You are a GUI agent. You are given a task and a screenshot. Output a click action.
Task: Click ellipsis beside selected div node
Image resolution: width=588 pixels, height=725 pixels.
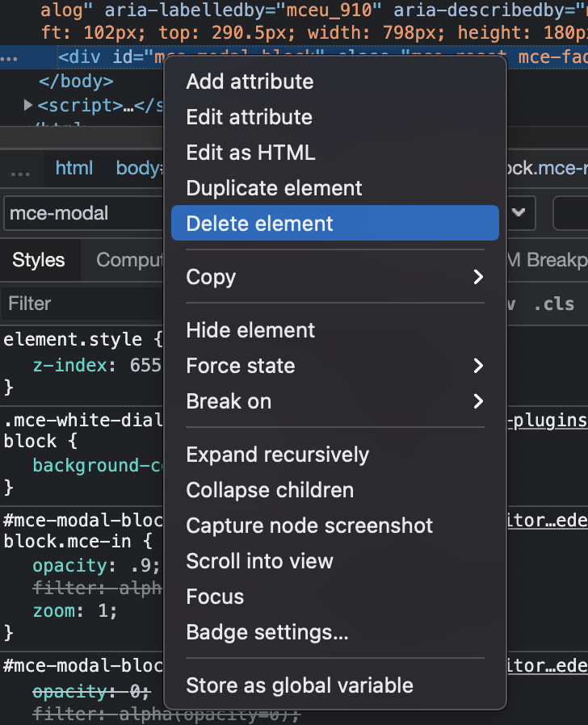tap(9, 58)
